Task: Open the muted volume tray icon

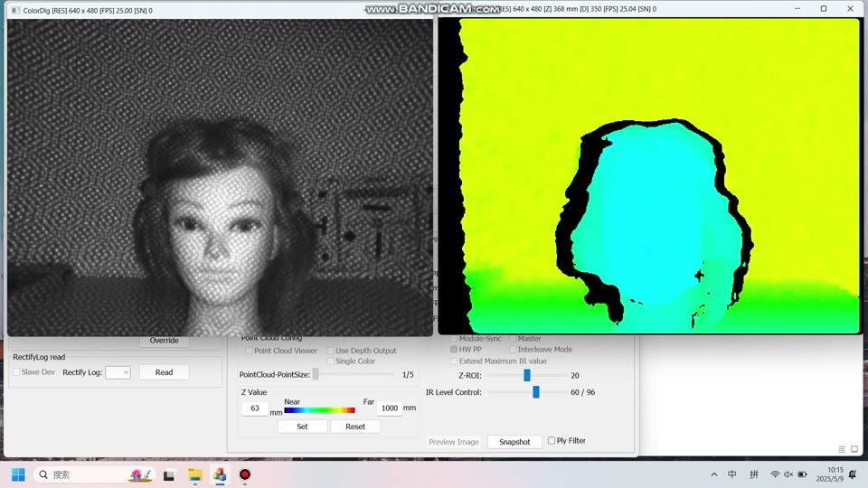Action: [x=788, y=474]
